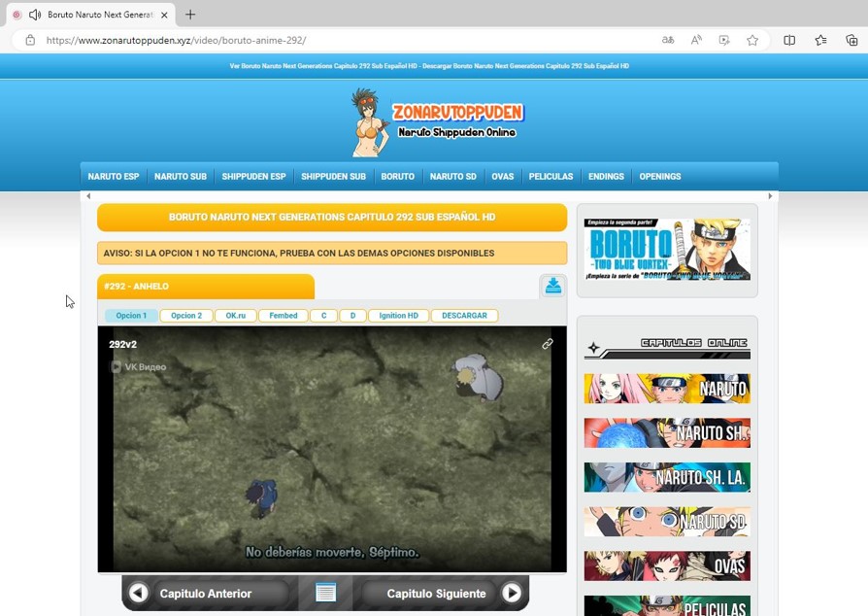
Task: Click the read aloud icon in address bar
Action: click(696, 40)
